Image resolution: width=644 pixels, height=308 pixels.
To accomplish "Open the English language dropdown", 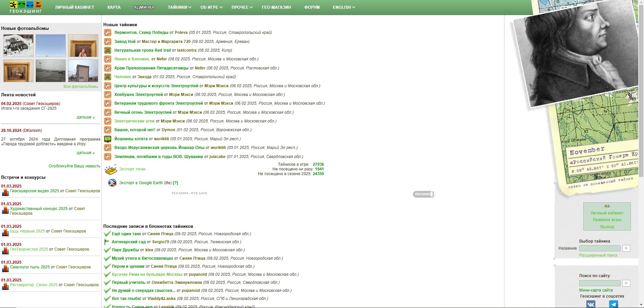I will pos(344,7).
